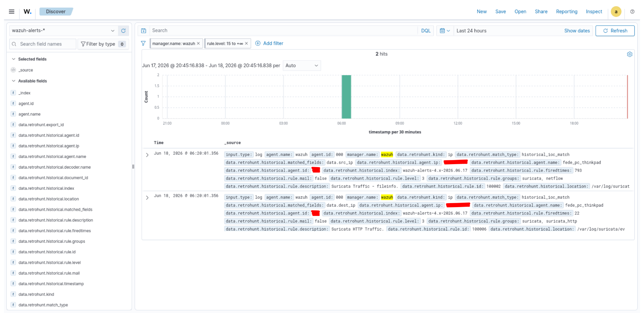Open the Inspect menu item
The image size is (644, 318).
click(594, 12)
